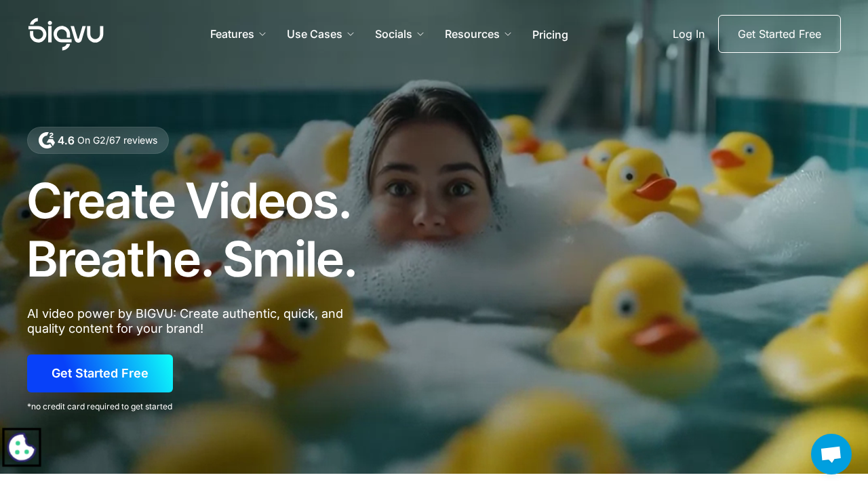868x488 pixels.
Task: Click the Features dropdown chevron icon
Action: pyautogui.click(x=262, y=33)
